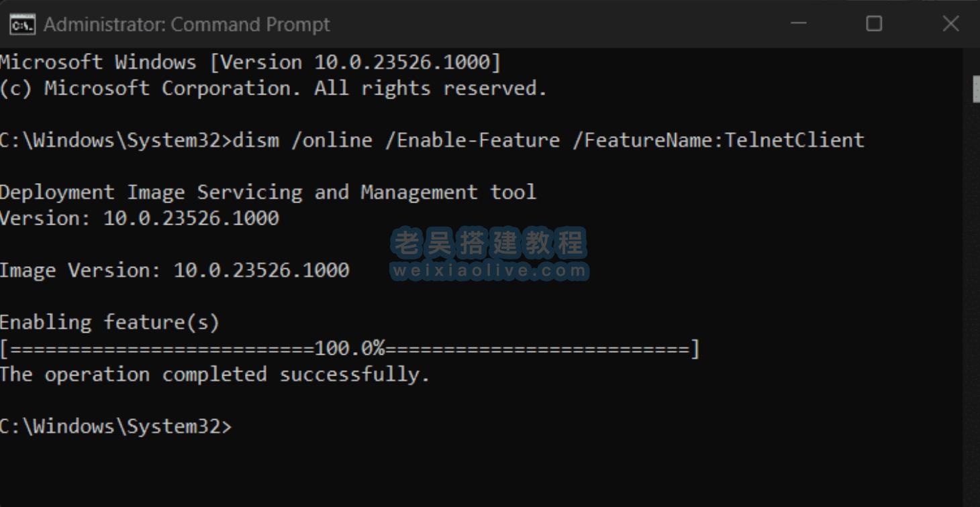Click the 100.0% progress bar line
This screenshot has height=507, width=980.
(349, 348)
